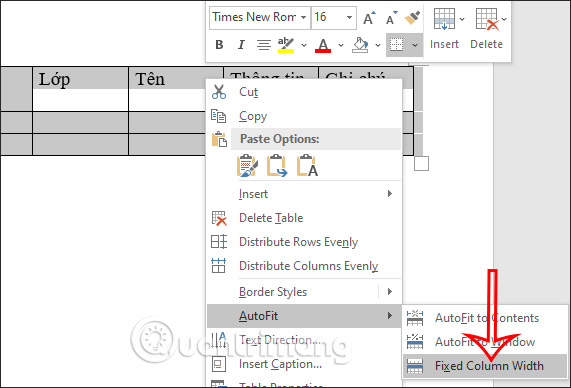Screen dimensions: 571x388
Task: Click the Insert Caption icon
Action: click(219, 364)
